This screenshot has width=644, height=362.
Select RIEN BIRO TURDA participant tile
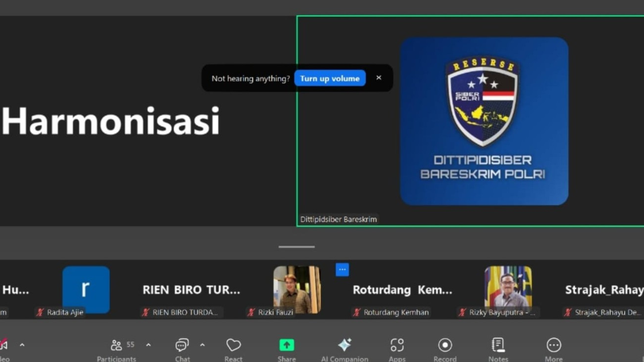[x=191, y=290]
